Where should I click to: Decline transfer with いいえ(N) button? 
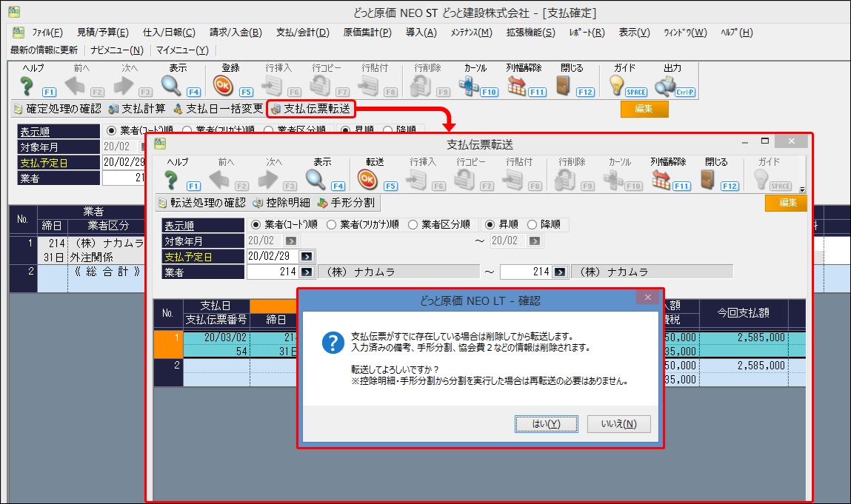[618, 424]
